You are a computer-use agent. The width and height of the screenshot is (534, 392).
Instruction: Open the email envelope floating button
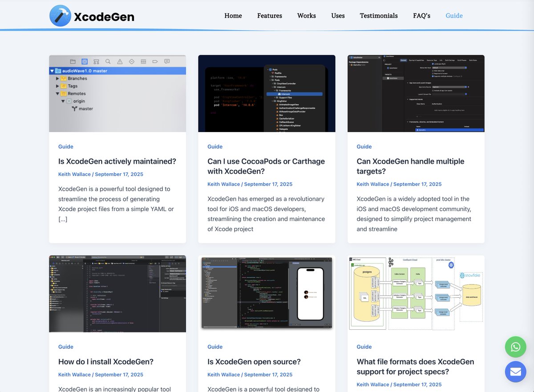(x=516, y=372)
